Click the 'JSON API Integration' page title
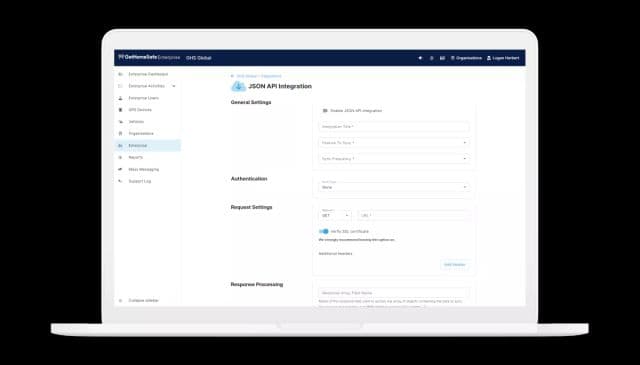This screenshot has height=365, width=640. tap(280, 86)
